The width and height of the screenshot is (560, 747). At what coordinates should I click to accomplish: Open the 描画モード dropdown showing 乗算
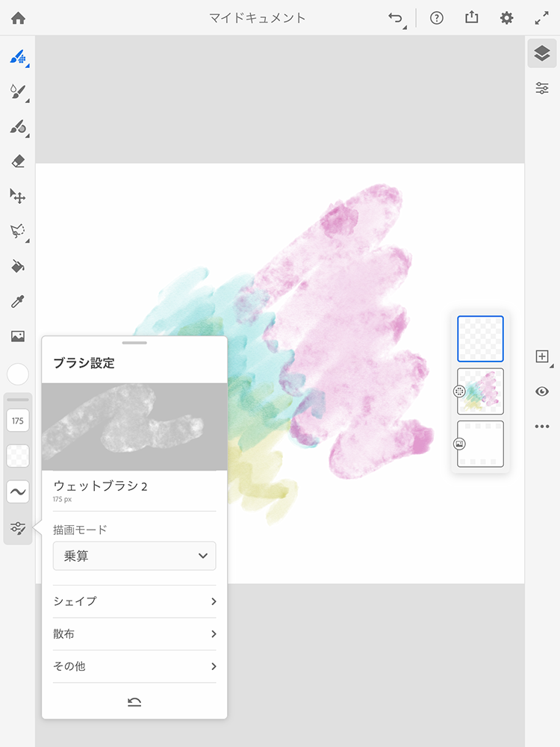[134, 556]
